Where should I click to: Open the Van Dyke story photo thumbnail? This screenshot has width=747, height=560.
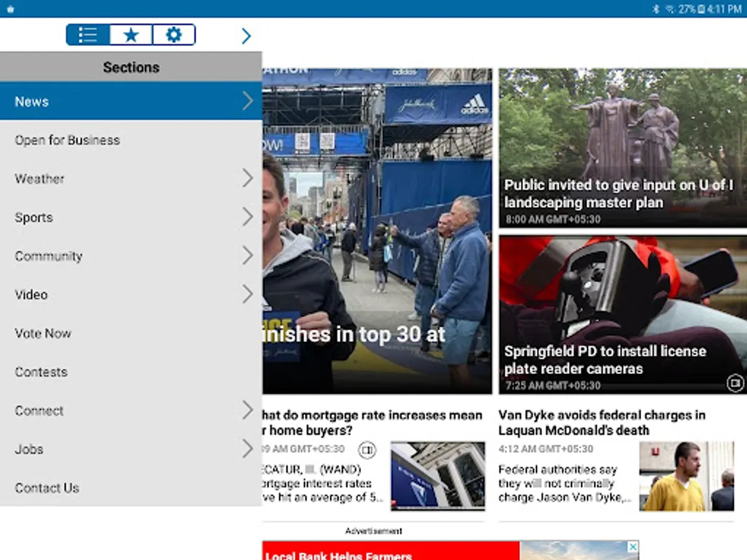pyautogui.click(x=688, y=476)
